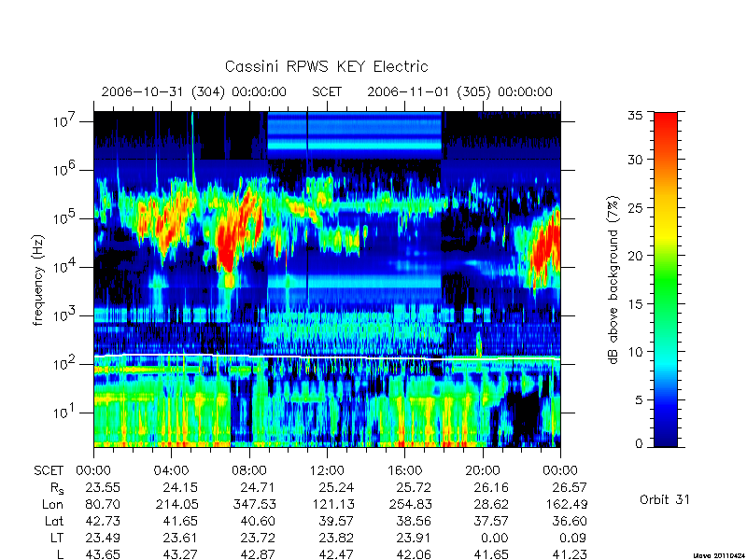The height and width of the screenshot is (560, 747).
Task: Click the Lon row label
Action: pyautogui.click(x=52, y=504)
